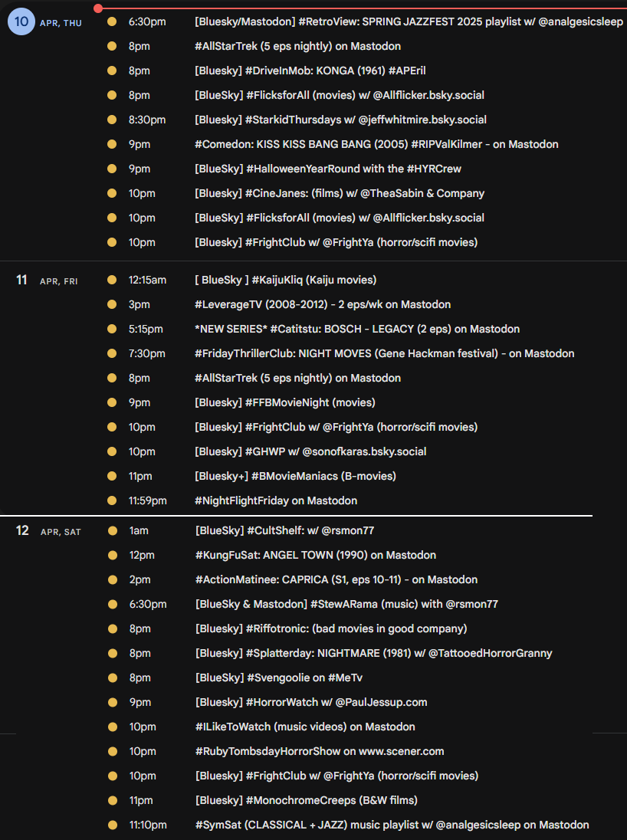Viewport: 627px width, 840px height.
Task: Open #HorrorWatch w/ @PaulJessup.com event
Action: [x=311, y=703]
